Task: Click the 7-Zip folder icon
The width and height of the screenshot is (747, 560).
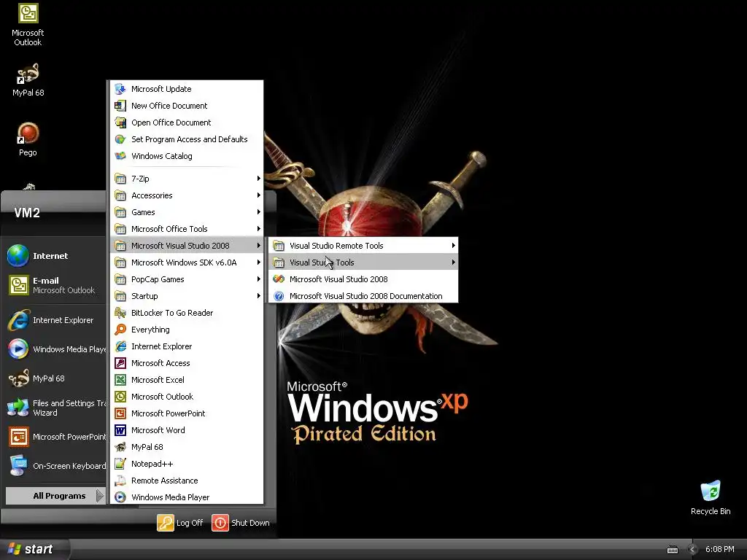Action: 120,179
